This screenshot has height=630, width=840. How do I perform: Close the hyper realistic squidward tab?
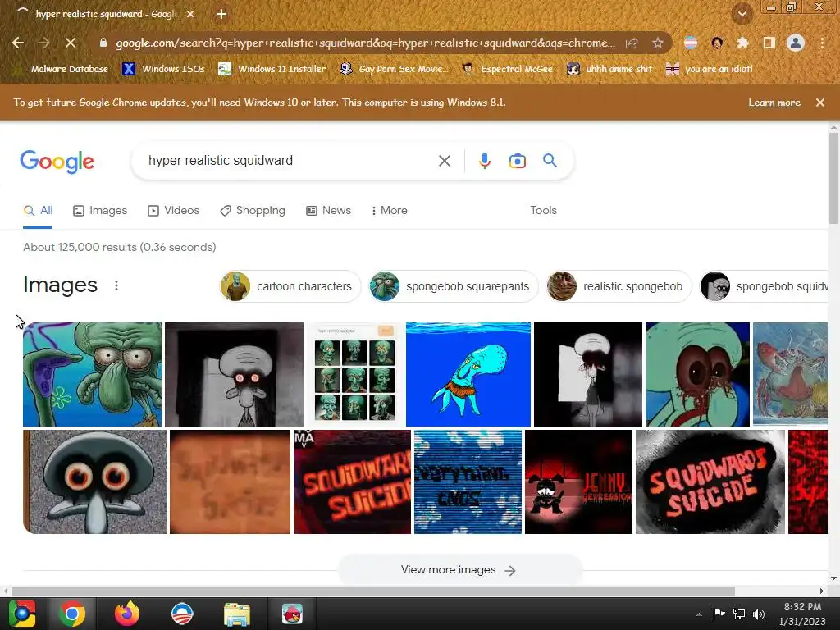190,14
